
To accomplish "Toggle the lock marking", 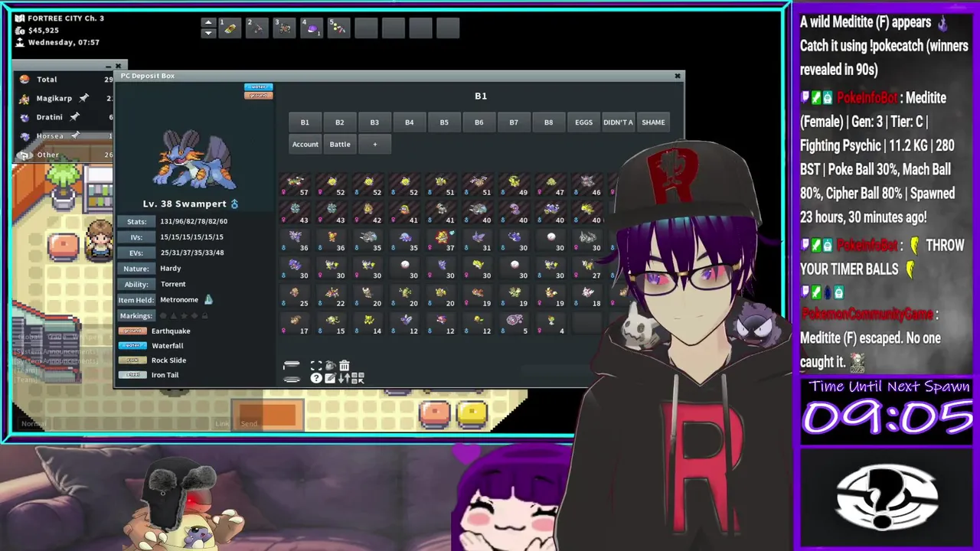I will [x=204, y=315].
